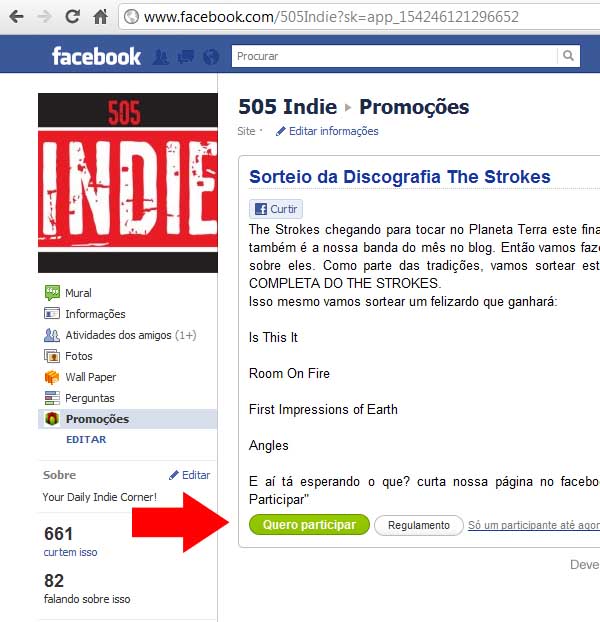Image resolution: width=600 pixels, height=622 pixels.
Task: Open the Regulamento button
Action: tap(419, 525)
